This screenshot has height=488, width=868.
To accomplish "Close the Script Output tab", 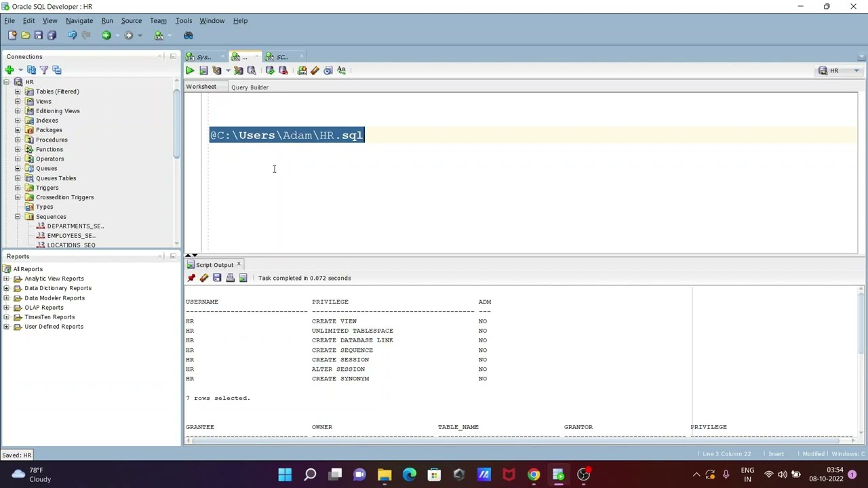I will (x=239, y=264).
